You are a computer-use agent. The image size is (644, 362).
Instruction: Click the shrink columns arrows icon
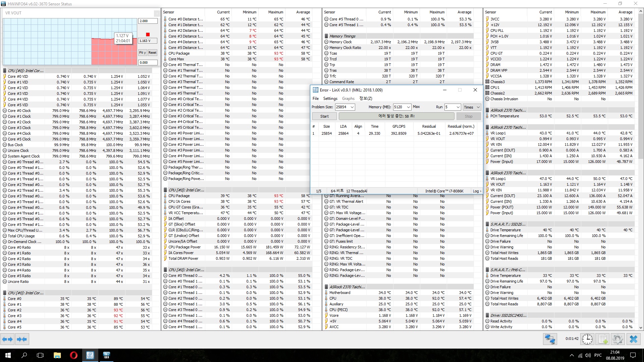click(x=22, y=339)
